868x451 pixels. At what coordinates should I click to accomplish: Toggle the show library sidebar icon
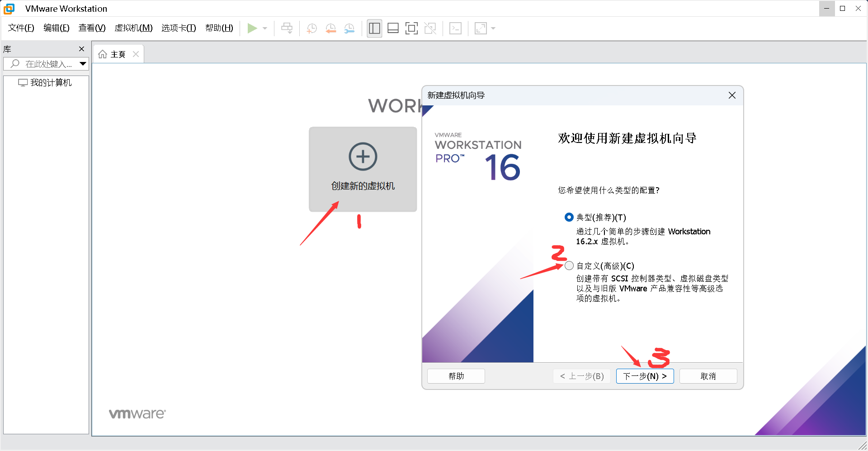(374, 28)
